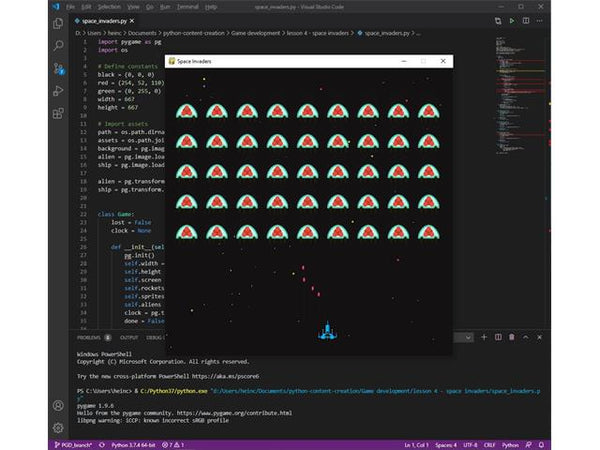Click the Space Invaders game window title bar
The width and height of the screenshot is (600, 450).
pyautogui.click(x=290, y=61)
